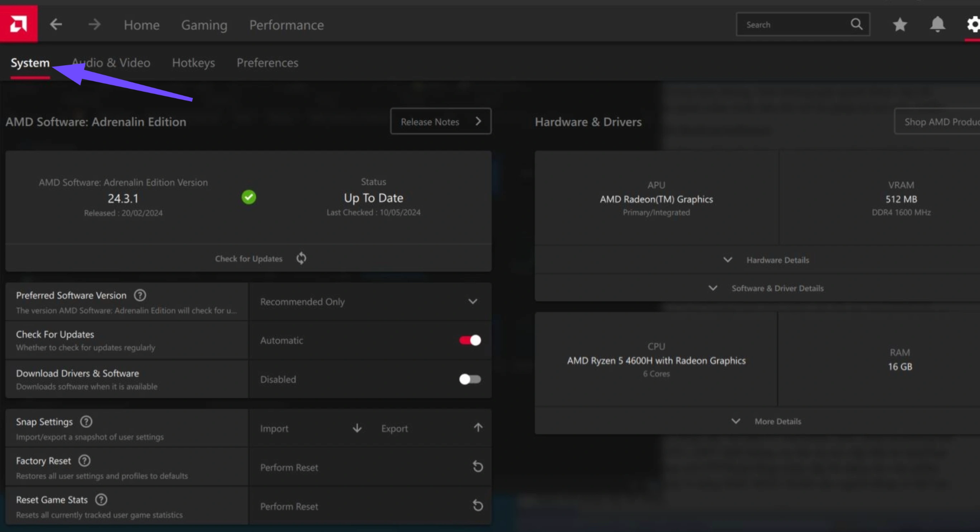Open help for Preferred Software Version
The image size is (980, 532).
(x=140, y=295)
